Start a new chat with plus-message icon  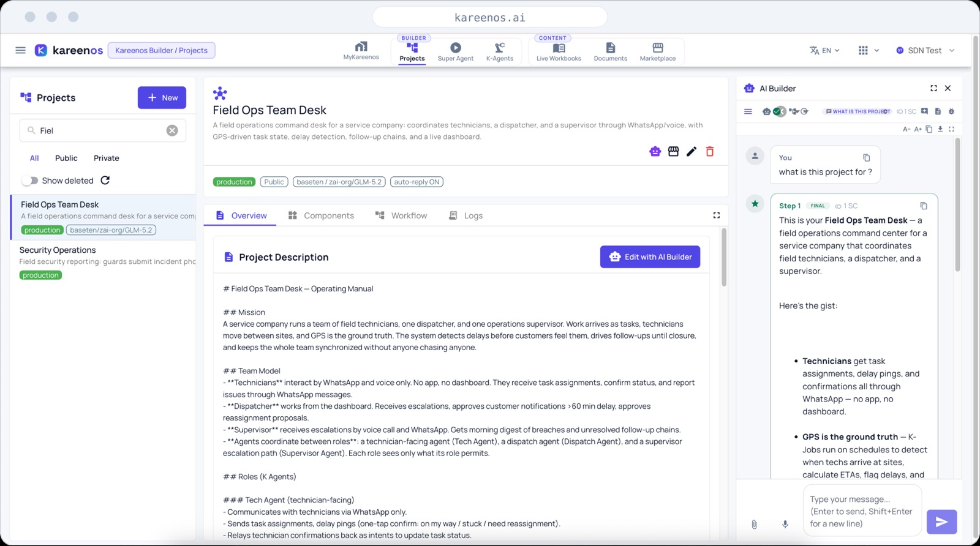click(925, 111)
